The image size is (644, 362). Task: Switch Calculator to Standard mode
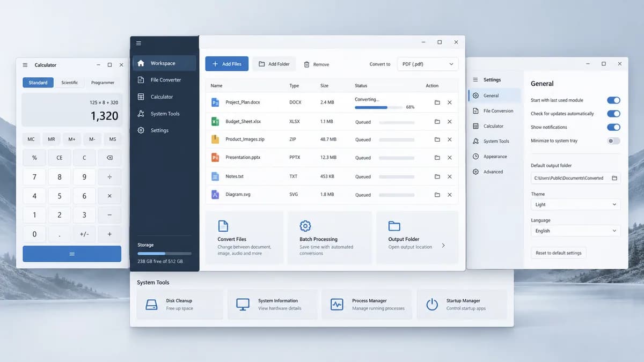pyautogui.click(x=38, y=83)
